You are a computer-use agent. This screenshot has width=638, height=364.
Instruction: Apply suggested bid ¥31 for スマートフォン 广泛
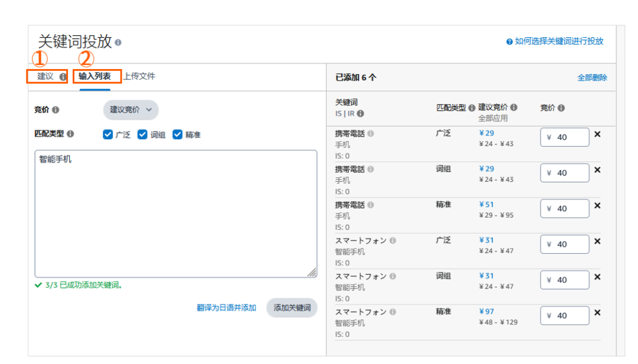(x=487, y=241)
